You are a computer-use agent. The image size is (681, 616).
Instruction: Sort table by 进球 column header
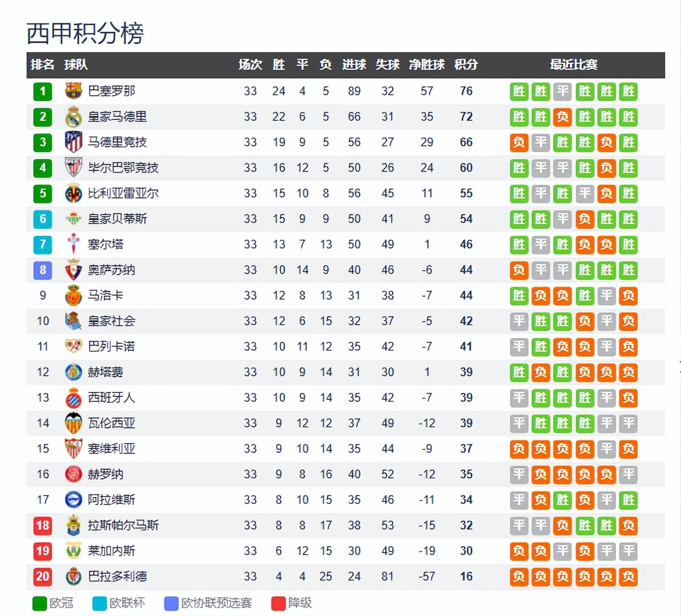354,64
